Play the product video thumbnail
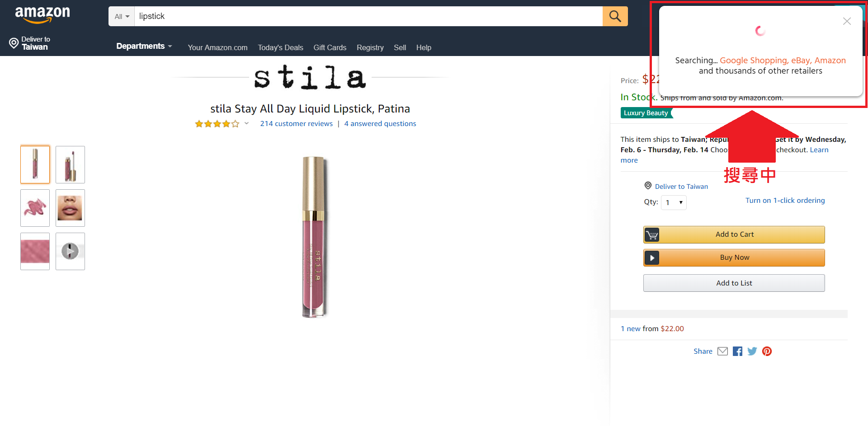The width and height of the screenshot is (868, 426). 70,251
